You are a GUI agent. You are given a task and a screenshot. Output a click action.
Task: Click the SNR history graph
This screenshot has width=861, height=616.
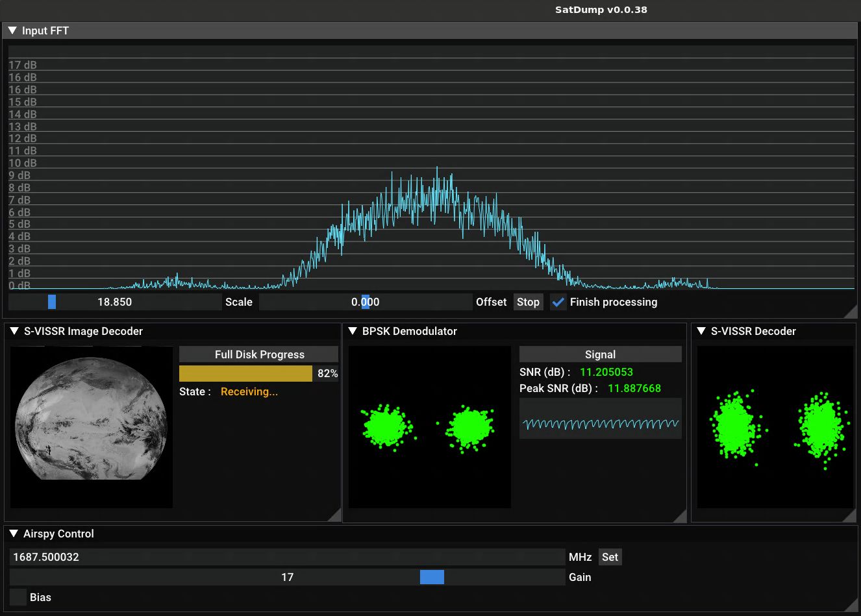600,419
